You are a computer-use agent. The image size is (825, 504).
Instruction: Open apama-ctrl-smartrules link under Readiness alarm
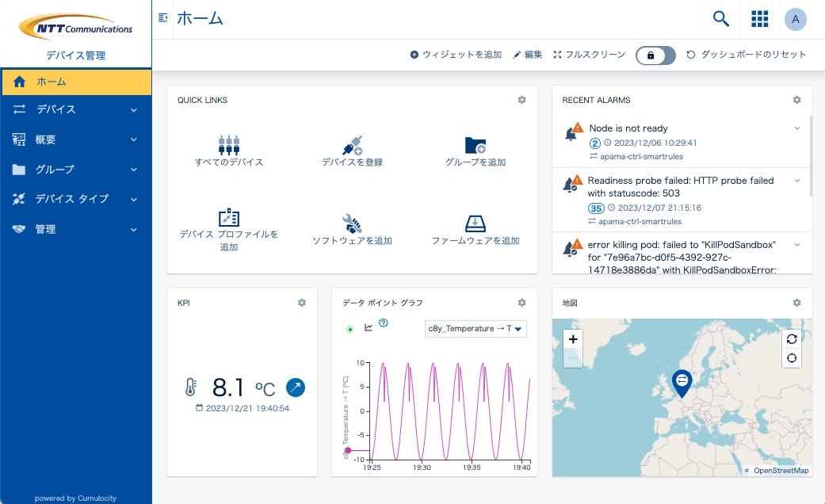(x=640, y=221)
